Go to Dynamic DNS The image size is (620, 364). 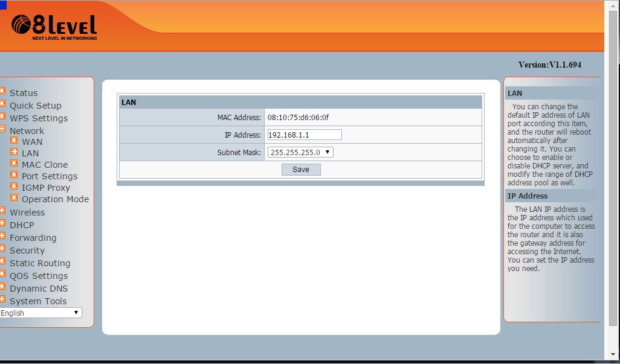[x=39, y=288]
